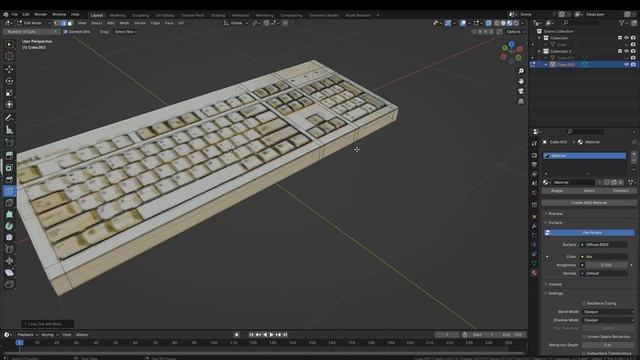Open the File menu
The height and width of the screenshot is (360, 640).
click(15, 14)
